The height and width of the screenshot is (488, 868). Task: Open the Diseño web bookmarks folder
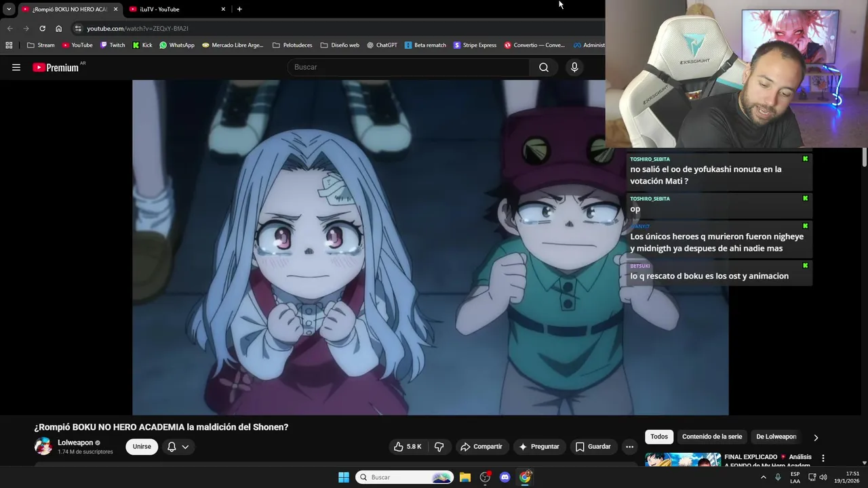(340, 45)
